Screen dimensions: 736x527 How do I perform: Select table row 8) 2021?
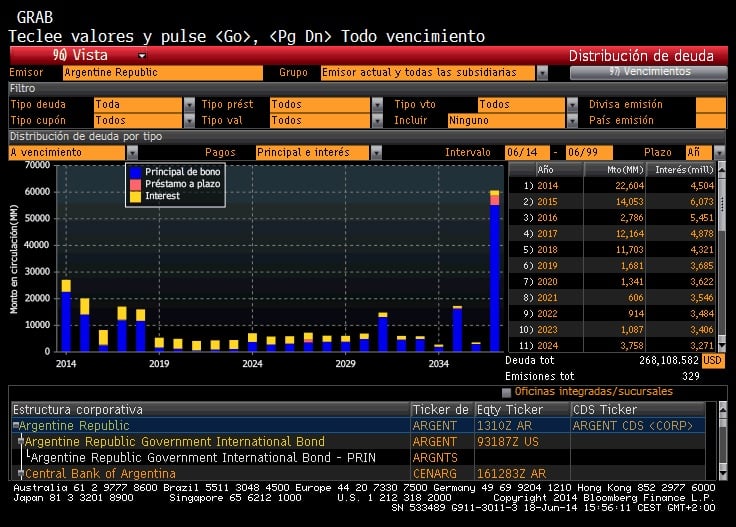[x=612, y=298]
